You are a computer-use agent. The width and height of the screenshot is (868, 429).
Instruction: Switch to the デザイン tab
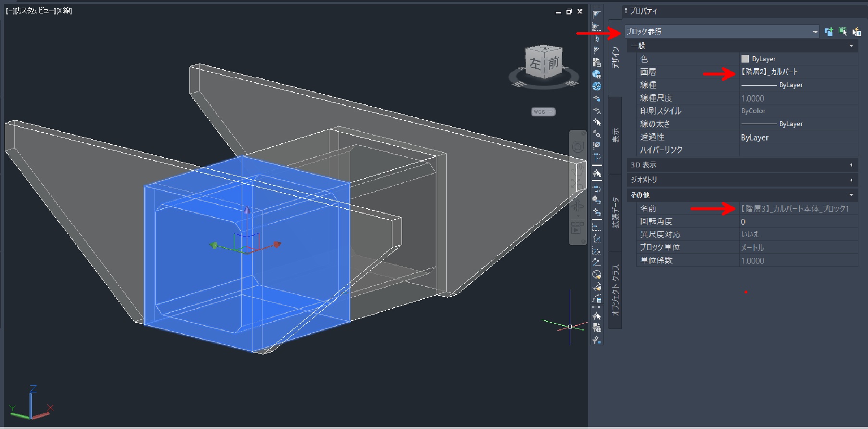coord(615,58)
